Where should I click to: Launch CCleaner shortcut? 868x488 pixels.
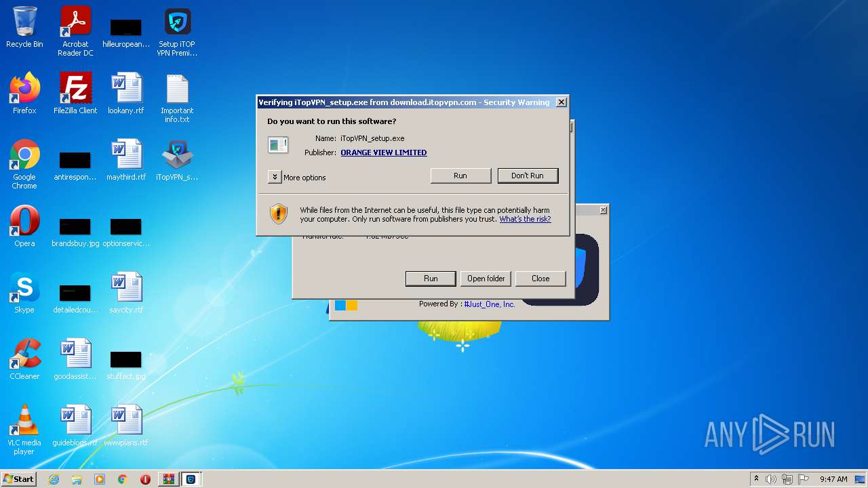(x=24, y=359)
